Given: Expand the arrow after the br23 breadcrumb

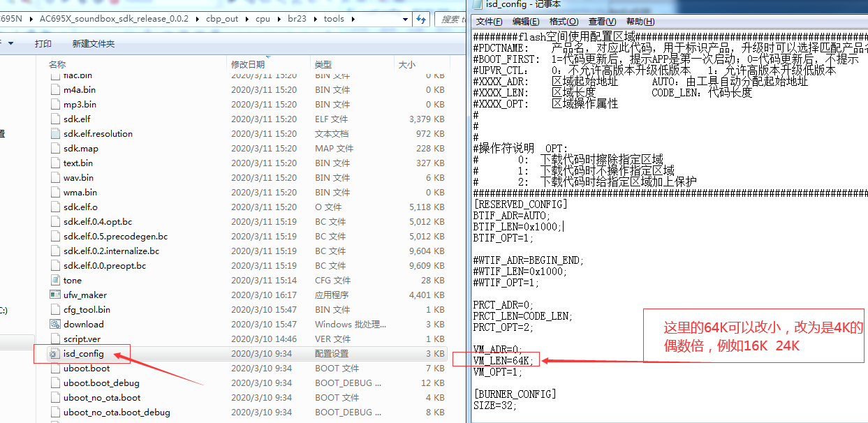Looking at the screenshot, I should pyautogui.click(x=316, y=19).
